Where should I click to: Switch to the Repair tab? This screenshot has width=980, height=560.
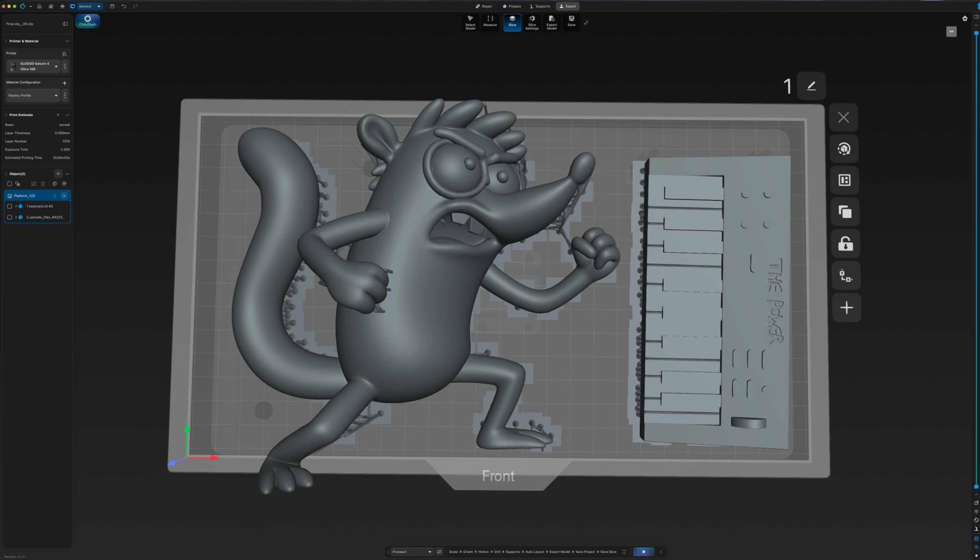pyautogui.click(x=483, y=7)
